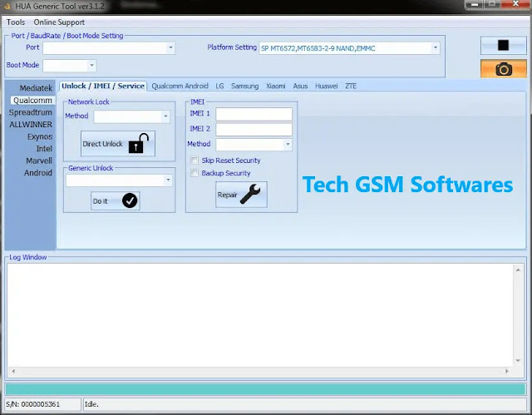Click the black stop square button
This screenshot has width=532, height=415.
[x=503, y=45]
